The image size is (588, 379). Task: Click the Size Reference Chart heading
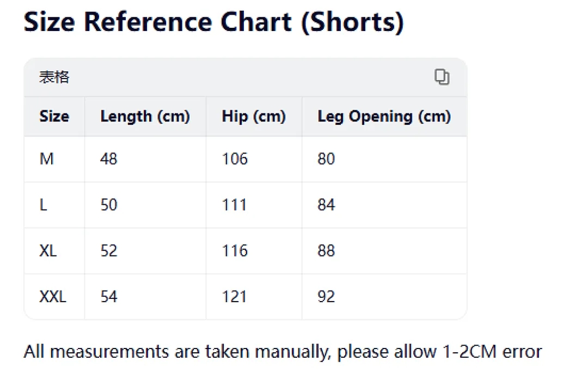point(214,22)
